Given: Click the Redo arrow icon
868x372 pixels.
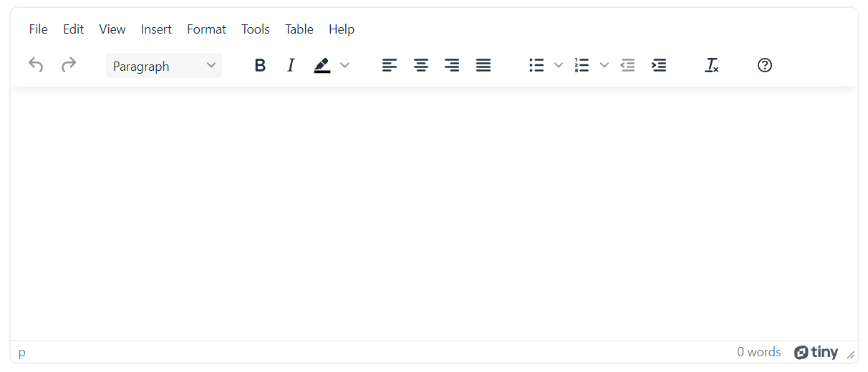Looking at the screenshot, I should pos(69,65).
